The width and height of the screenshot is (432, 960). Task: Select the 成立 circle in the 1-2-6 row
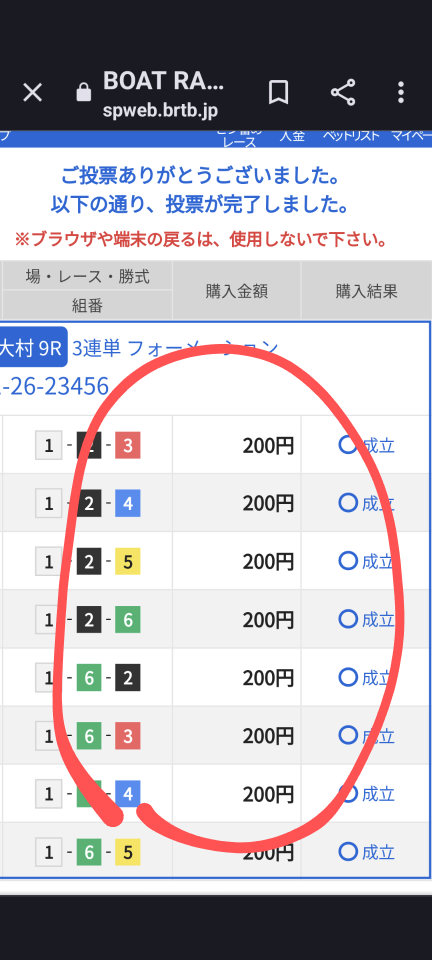point(348,619)
